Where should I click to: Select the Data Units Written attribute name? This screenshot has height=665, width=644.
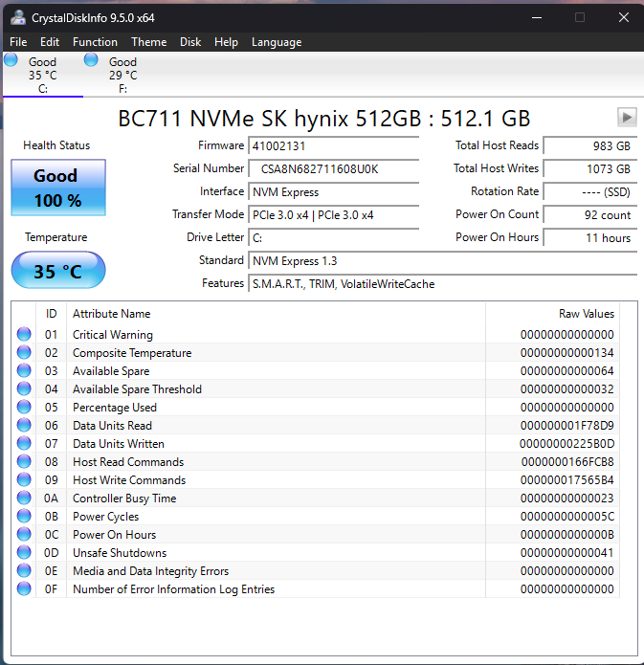click(119, 444)
